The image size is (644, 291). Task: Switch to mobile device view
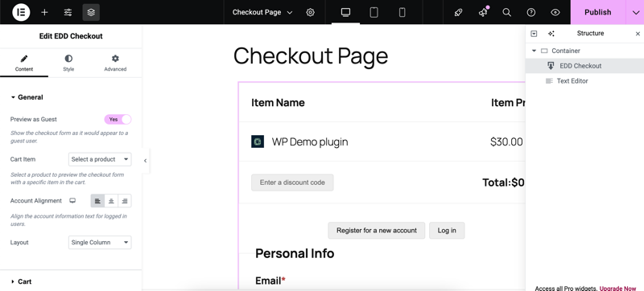(x=402, y=12)
